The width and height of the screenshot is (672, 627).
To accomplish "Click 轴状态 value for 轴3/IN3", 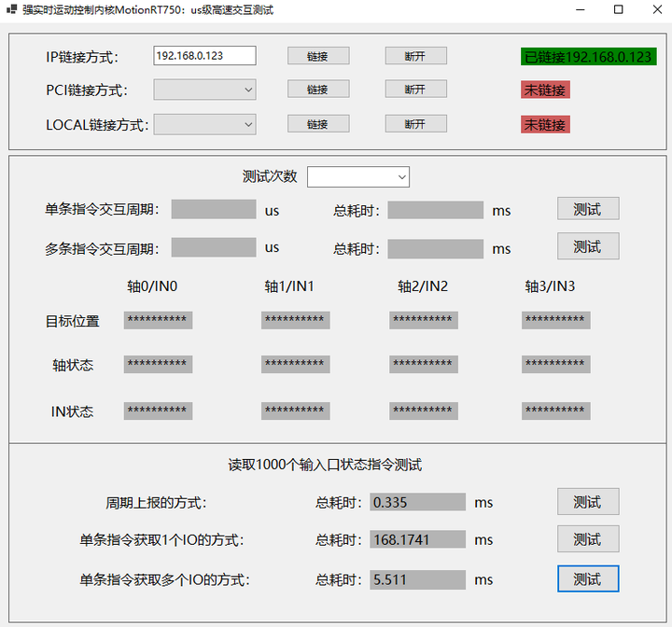I will click(x=556, y=364).
